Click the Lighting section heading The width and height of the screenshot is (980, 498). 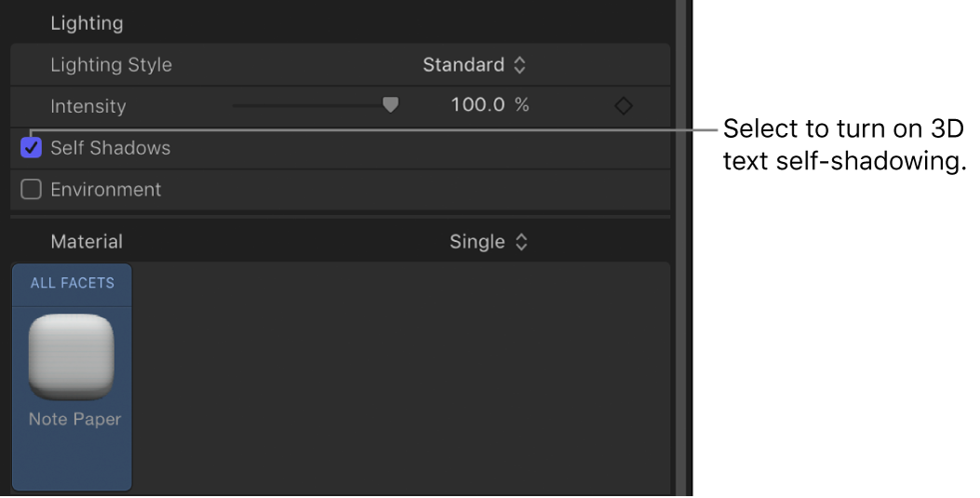click(x=87, y=22)
